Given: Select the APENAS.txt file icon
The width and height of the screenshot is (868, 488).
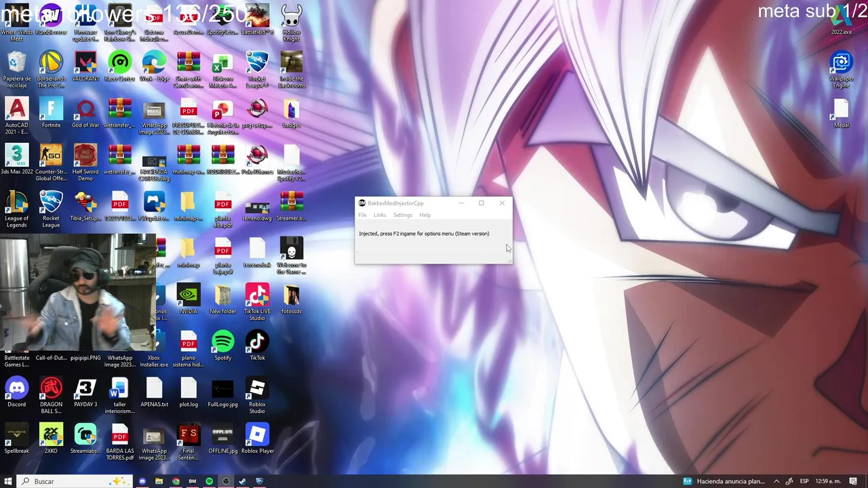Looking at the screenshot, I should coord(154,392).
